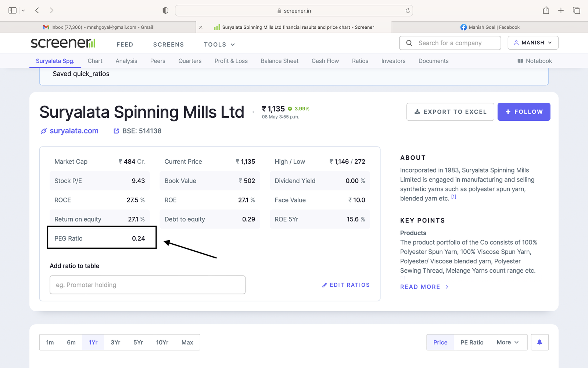Open the suryalata.com website link
The height and width of the screenshot is (368, 588).
pos(74,131)
